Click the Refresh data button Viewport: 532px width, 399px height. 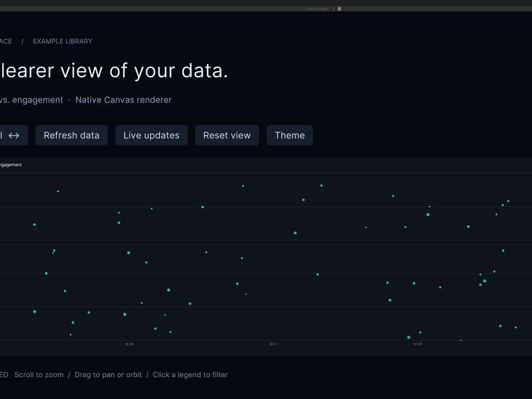tap(72, 136)
